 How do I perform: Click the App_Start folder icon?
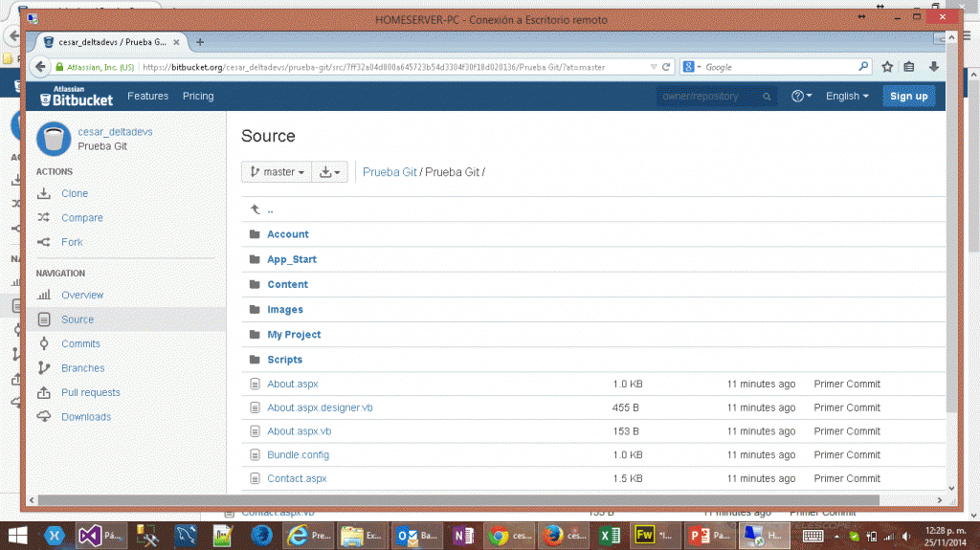click(255, 259)
